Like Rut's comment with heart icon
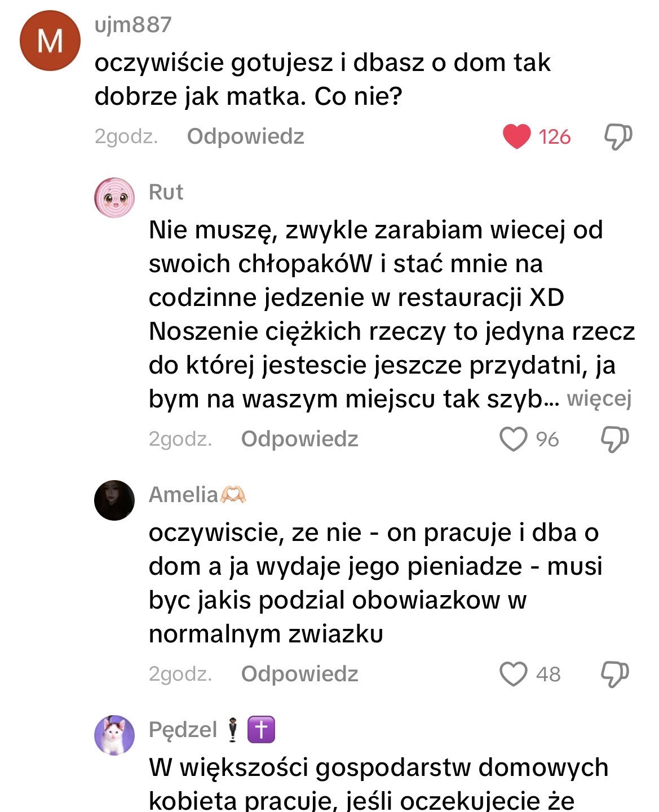The height and width of the screenshot is (812, 659). click(513, 439)
